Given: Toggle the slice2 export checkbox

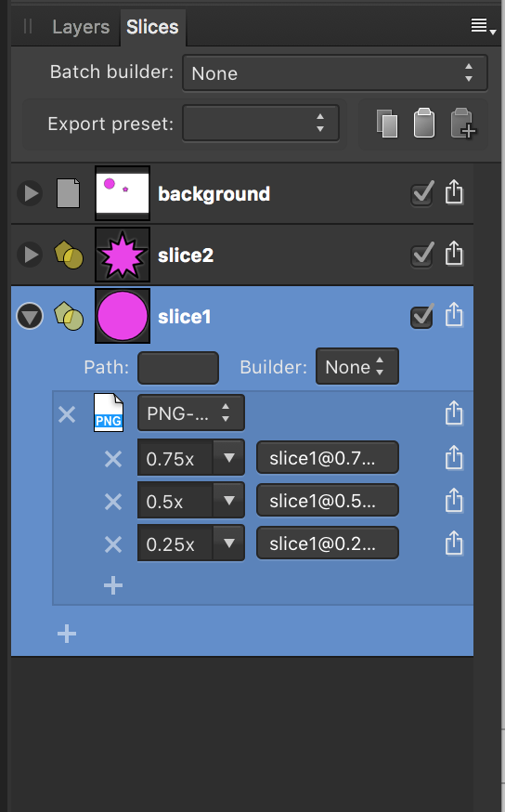Looking at the screenshot, I should 422,255.
